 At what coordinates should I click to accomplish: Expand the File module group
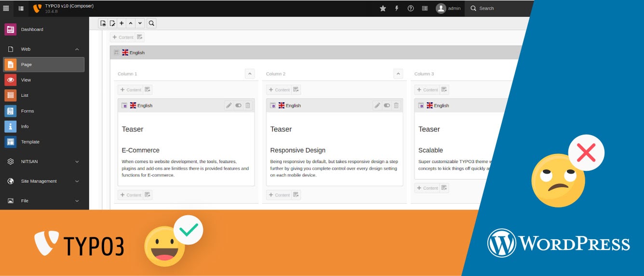coord(44,201)
